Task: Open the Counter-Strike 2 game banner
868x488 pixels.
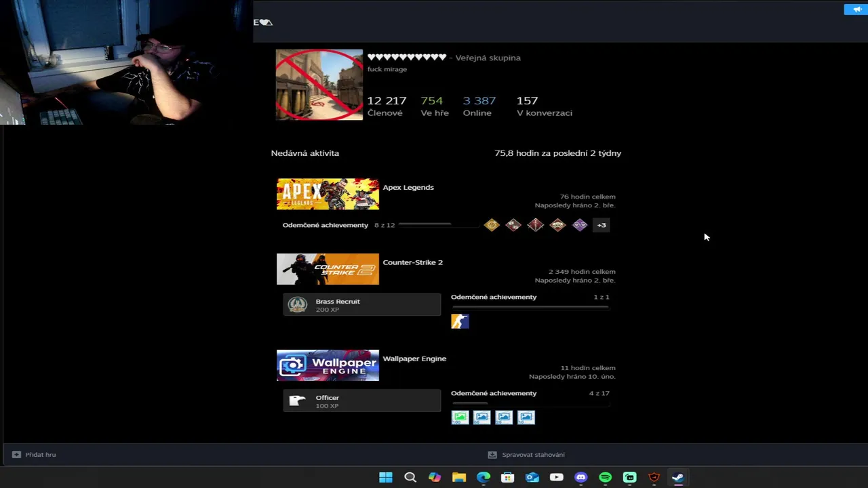Action: [328, 269]
